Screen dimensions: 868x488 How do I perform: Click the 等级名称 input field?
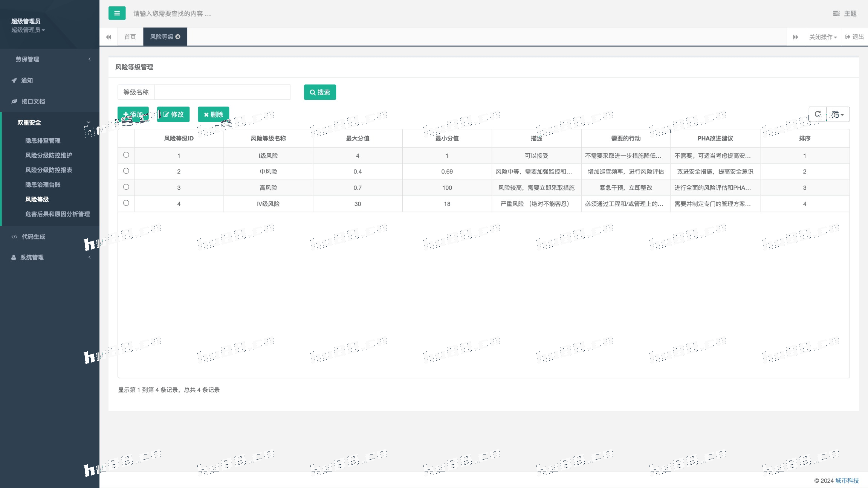point(222,92)
